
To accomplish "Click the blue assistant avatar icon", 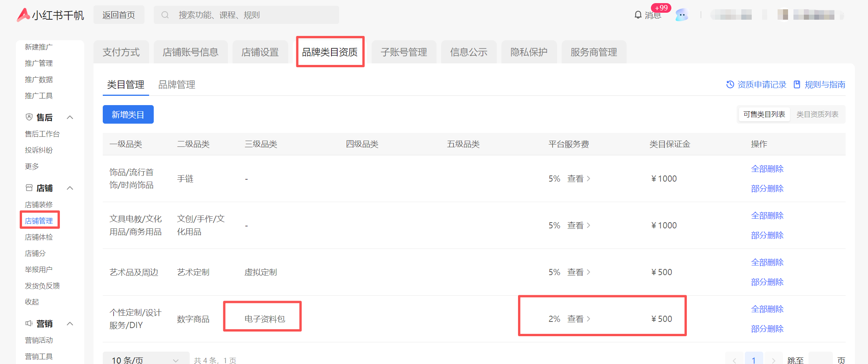I will pos(682,15).
